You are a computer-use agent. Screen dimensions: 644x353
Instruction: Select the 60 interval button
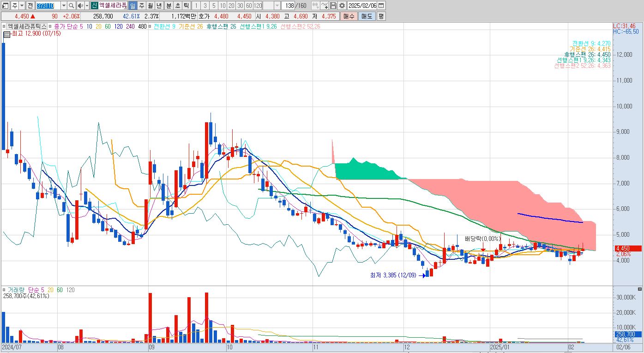point(249,6)
